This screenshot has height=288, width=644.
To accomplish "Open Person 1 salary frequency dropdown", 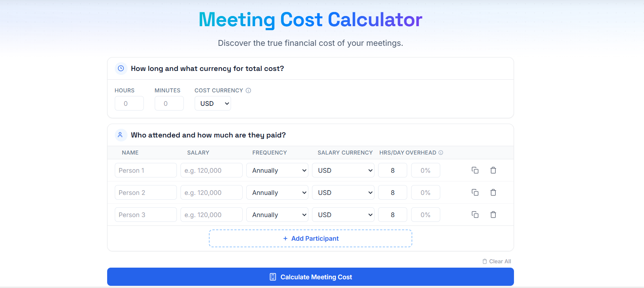I will click(277, 170).
